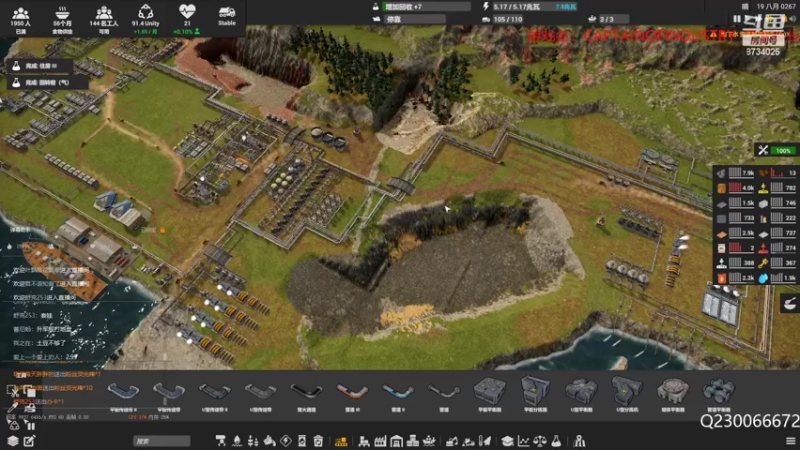
Task: Open the population stat showing 1950
Action: [20, 20]
